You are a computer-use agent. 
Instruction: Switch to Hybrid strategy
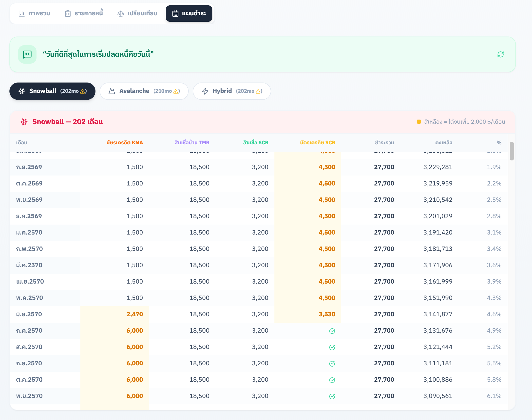(232, 91)
